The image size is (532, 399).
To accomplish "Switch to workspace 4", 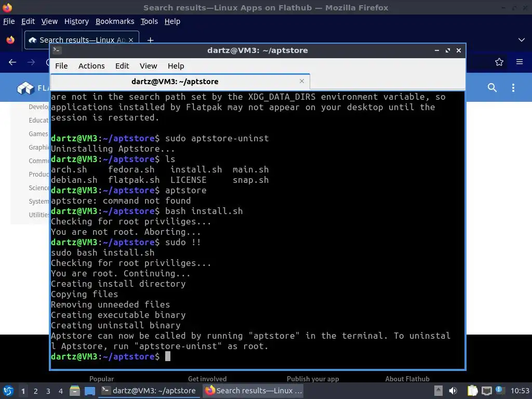I will click(x=61, y=391).
